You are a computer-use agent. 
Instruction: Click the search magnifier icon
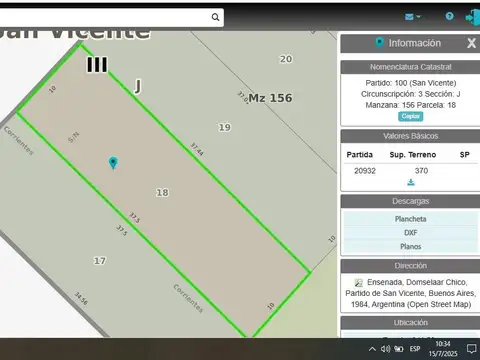(215, 17)
